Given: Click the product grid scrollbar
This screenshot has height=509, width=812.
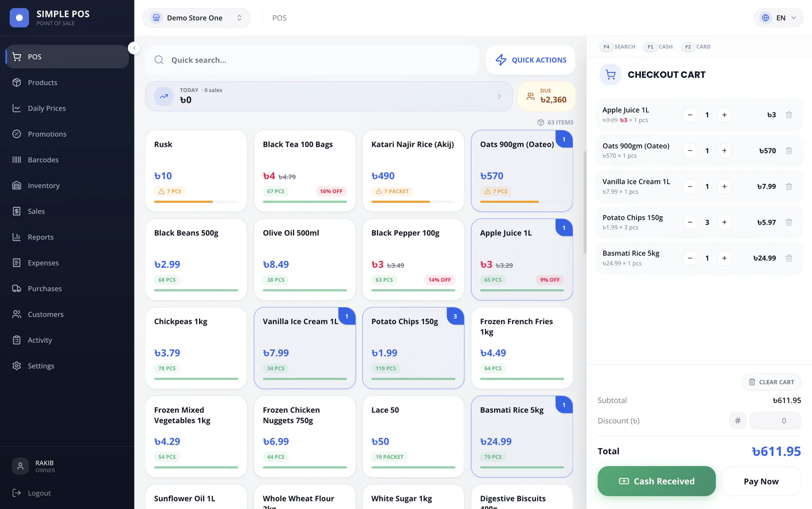Looking at the screenshot, I should pyautogui.click(x=585, y=203).
